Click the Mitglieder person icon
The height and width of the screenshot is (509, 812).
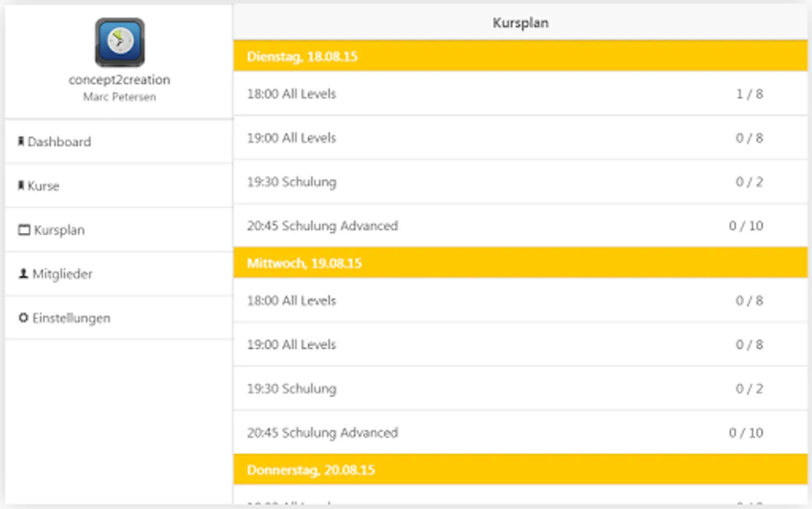point(23,274)
